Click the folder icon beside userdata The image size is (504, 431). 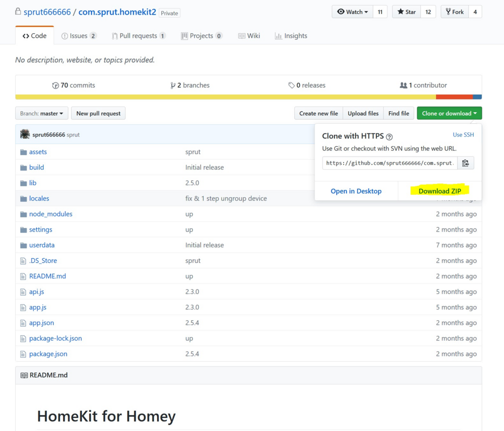(x=23, y=245)
